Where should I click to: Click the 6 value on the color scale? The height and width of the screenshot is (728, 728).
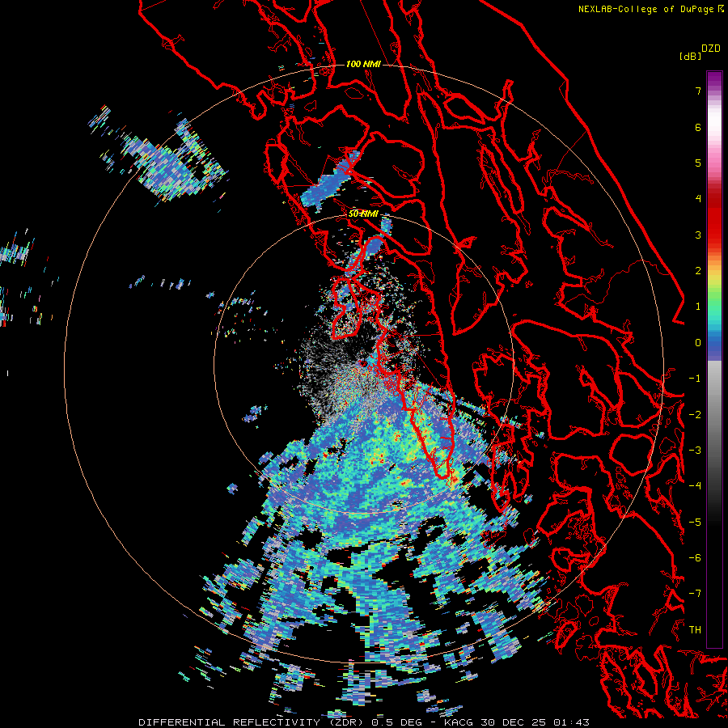(698, 128)
